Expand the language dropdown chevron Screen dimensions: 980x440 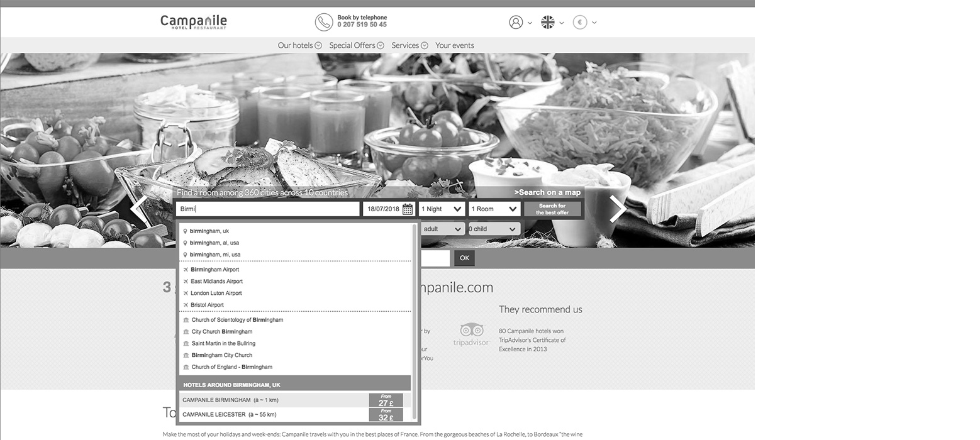(x=562, y=23)
